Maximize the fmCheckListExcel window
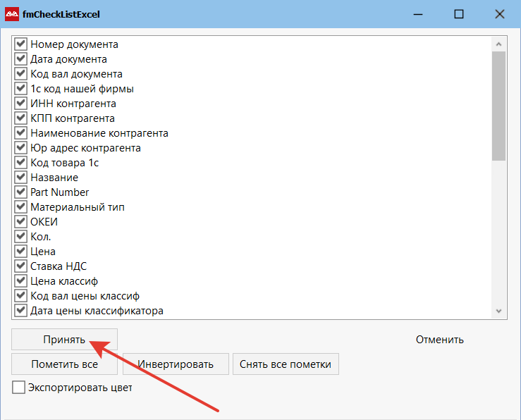This screenshot has height=420, width=521. 459,14
